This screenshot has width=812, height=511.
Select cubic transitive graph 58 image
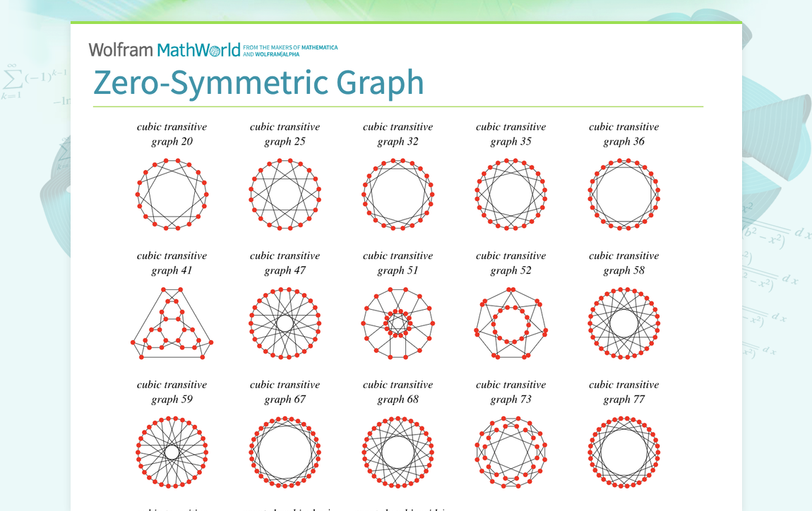coord(623,323)
